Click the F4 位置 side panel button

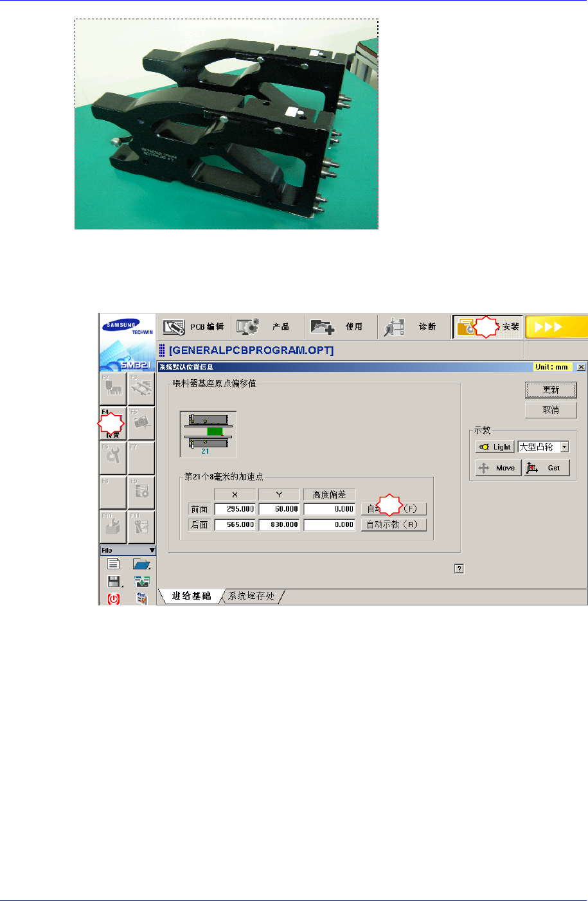[x=113, y=424]
